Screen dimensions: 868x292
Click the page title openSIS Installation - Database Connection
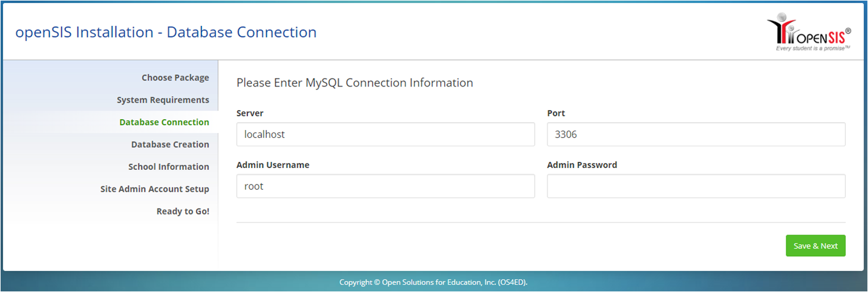pyautogui.click(x=166, y=32)
